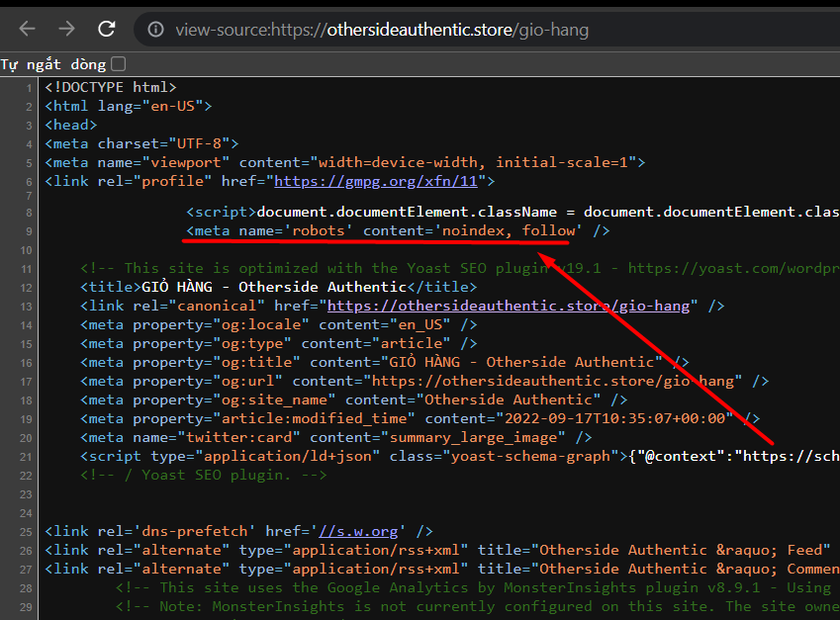Click the html lang="en-US" tag text
The height and width of the screenshot is (620, 840).
pos(128,106)
